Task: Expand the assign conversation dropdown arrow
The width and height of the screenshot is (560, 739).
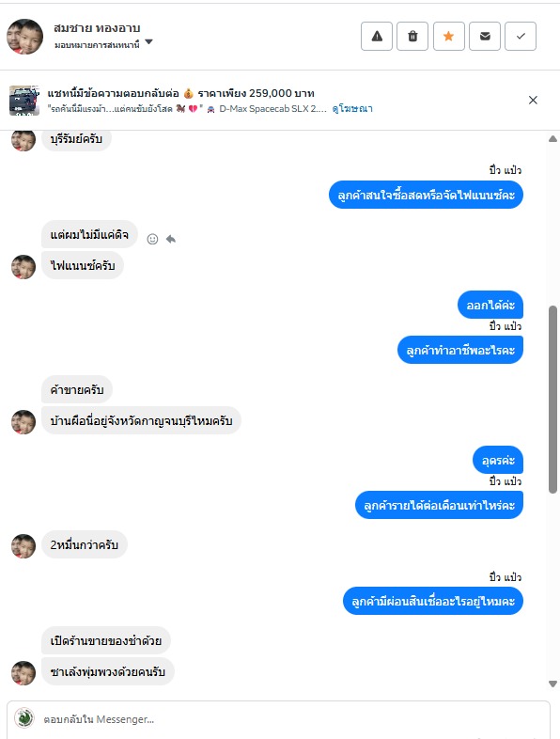Action: point(148,42)
